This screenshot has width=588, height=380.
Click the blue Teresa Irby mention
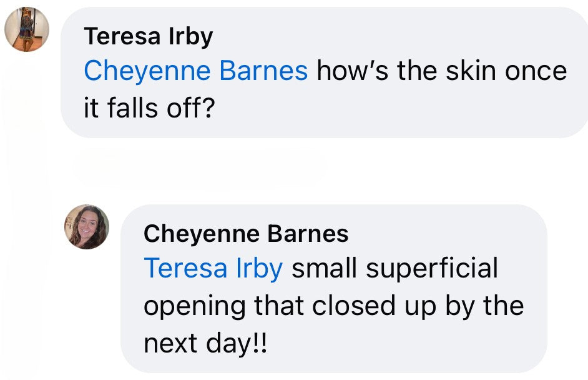coord(213,268)
